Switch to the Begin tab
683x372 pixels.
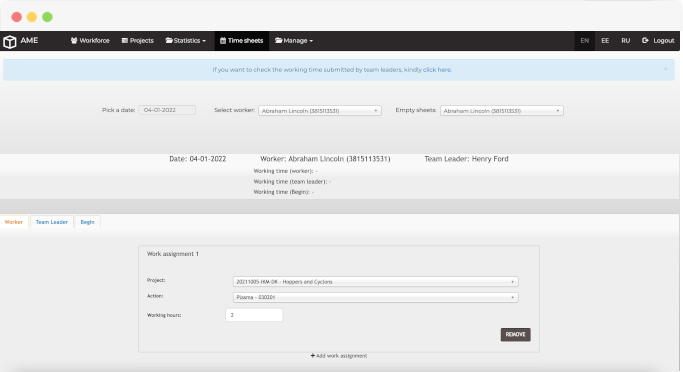[87, 222]
